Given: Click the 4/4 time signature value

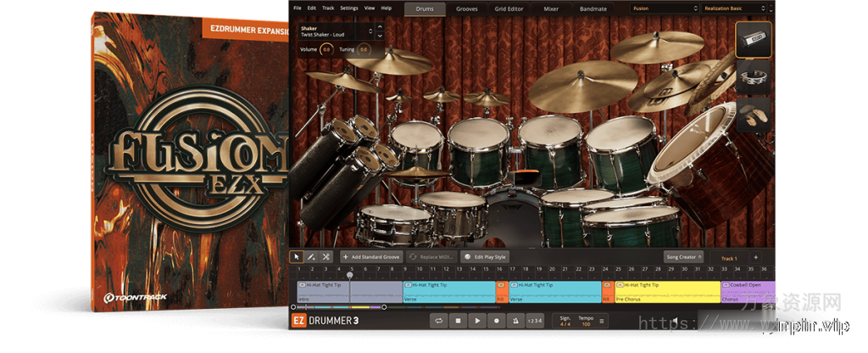Looking at the screenshot, I should (x=565, y=323).
